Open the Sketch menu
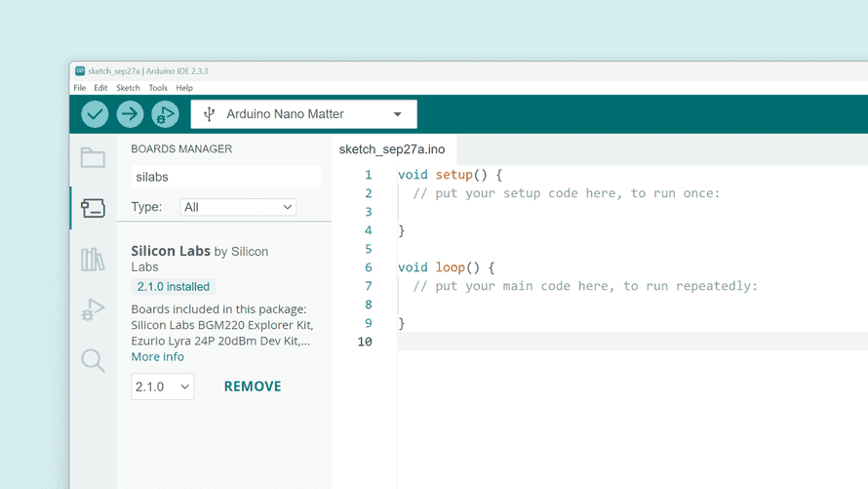The width and height of the screenshot is (868, 489). tap(128, 88)
